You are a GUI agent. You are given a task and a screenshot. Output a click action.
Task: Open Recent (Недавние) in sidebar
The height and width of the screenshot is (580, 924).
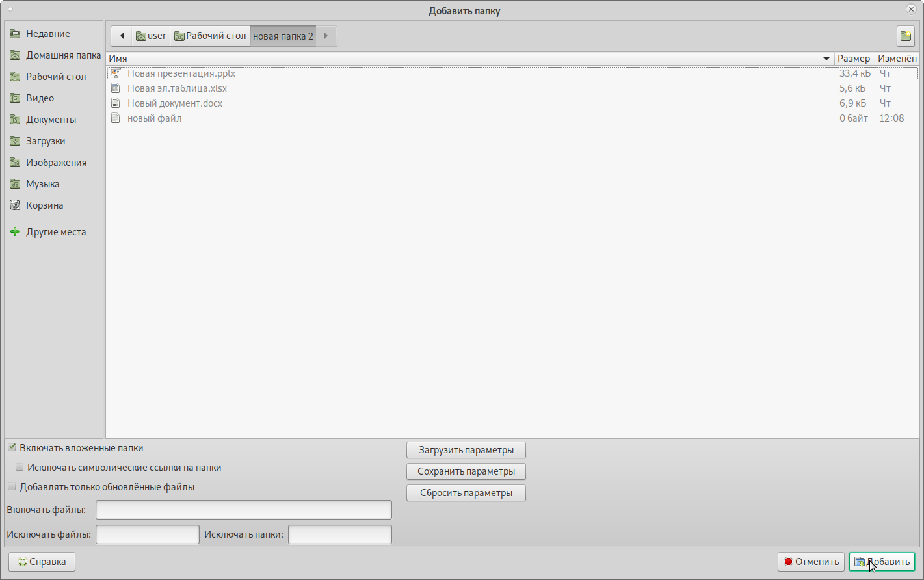point(47,34)
